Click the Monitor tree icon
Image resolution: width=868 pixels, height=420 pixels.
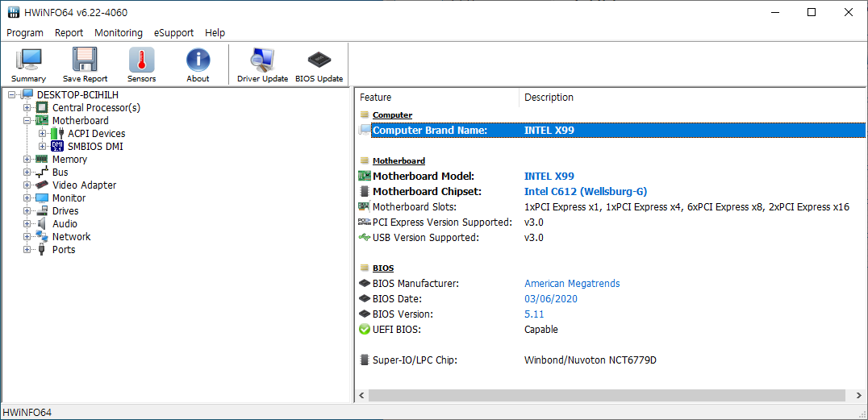pos(41,198)
